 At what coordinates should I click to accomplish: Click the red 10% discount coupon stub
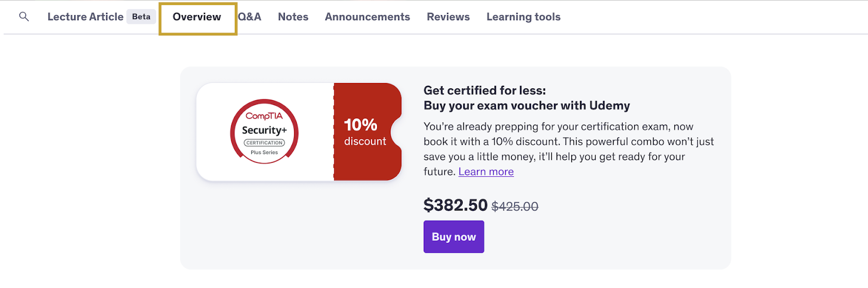(x=367, y=132)
